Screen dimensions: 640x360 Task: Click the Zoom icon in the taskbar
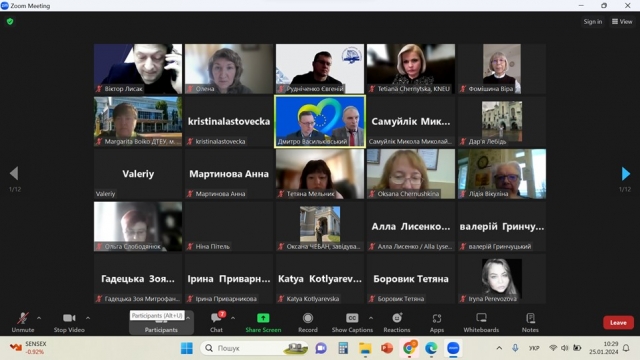click(x=453, y=348)
